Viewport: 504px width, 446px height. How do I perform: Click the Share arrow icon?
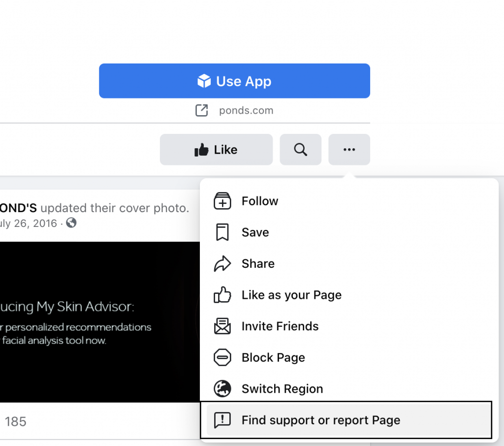point(222,264)
